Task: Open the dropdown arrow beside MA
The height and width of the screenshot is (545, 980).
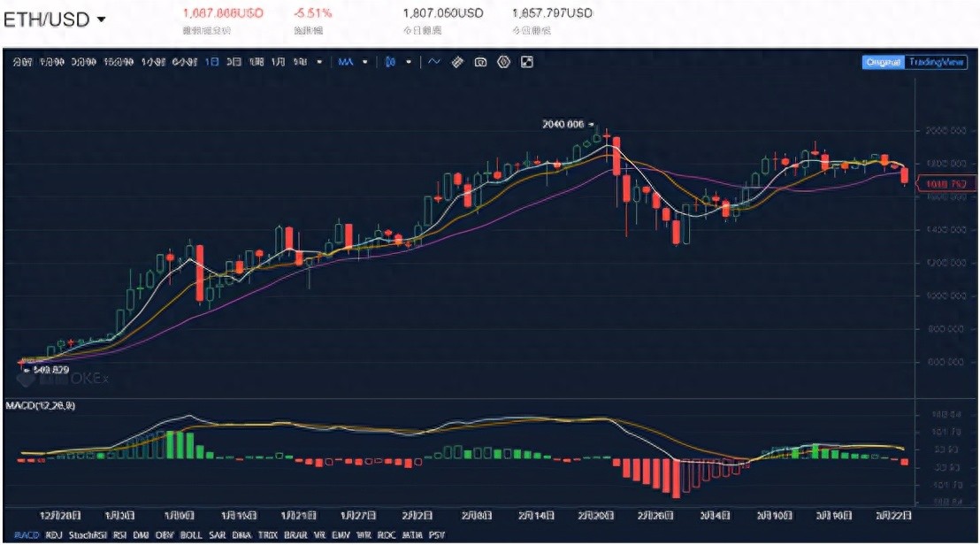Action: click(x=365, y=62)
